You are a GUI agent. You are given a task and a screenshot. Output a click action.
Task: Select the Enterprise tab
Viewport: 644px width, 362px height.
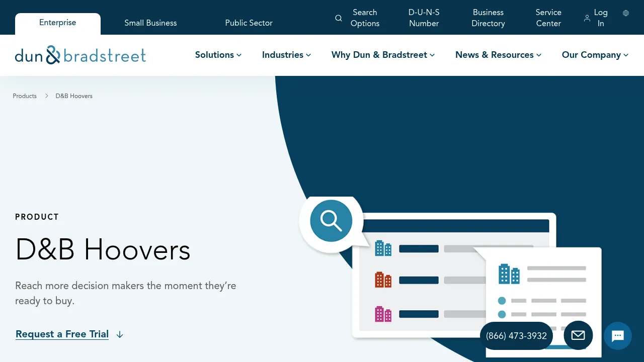click(x=58, y=23)
